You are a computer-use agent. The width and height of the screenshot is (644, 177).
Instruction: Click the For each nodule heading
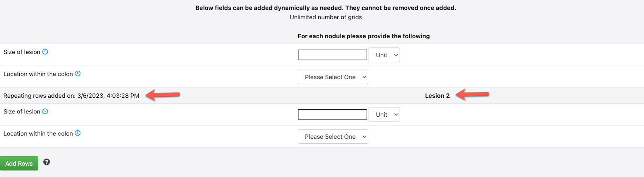coord(364,36)
